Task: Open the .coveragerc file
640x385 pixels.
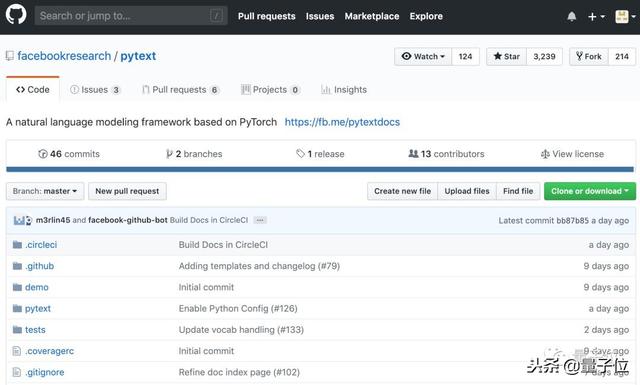Action: pos(49,351)
